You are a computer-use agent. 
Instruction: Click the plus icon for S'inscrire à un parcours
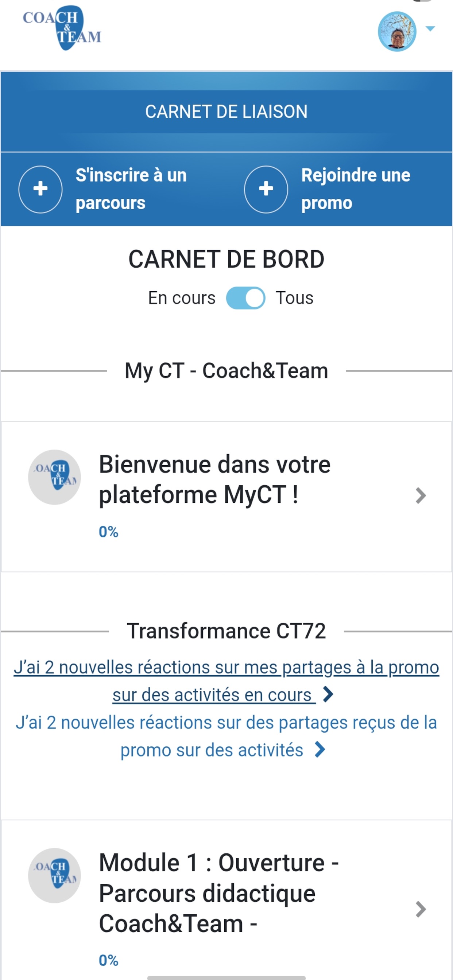[x=40, y=189]
